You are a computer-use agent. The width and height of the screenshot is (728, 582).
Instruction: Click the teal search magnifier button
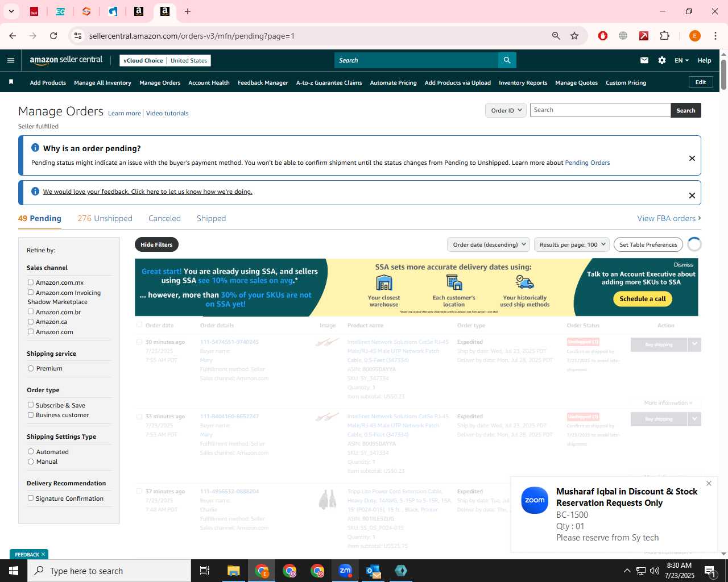507,60
